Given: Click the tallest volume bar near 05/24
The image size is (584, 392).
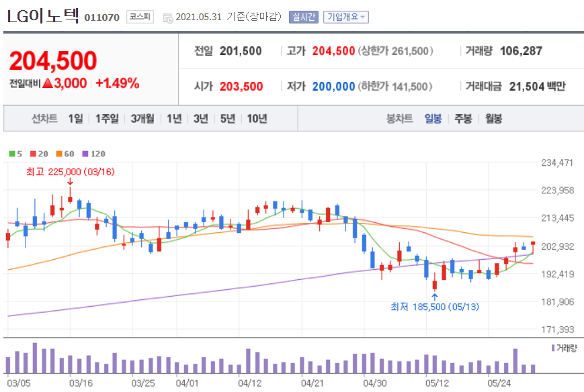Looking at the screenshot, I should 515,360.
